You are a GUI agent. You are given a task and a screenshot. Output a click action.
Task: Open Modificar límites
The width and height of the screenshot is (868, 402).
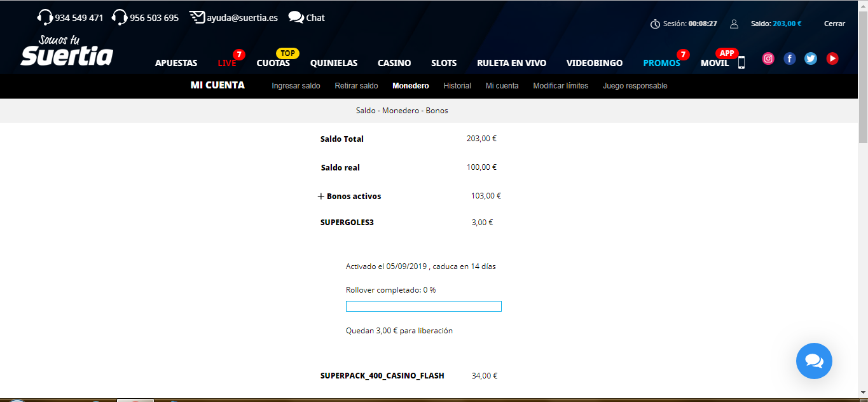click(x=561, y=86)
